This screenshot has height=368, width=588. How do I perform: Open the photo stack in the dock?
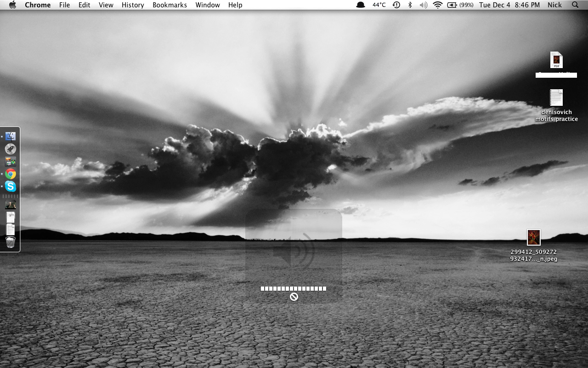click(x=11, y=205)
